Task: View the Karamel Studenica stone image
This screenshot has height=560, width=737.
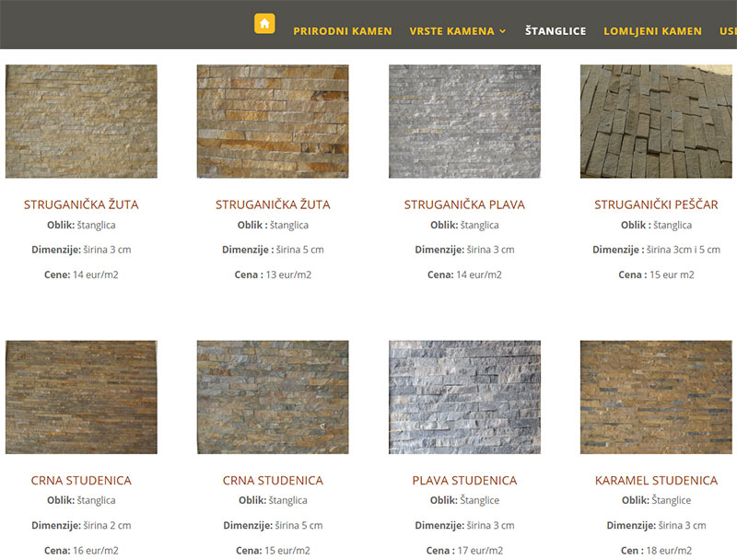Action: (x=656, y=397)
